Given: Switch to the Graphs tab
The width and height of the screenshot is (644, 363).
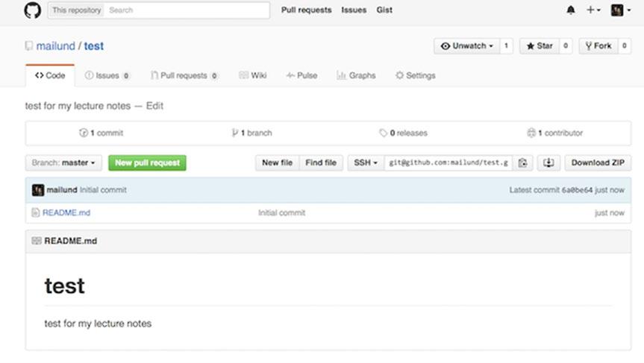Looking at the screenshot, I should pos(356,75).
